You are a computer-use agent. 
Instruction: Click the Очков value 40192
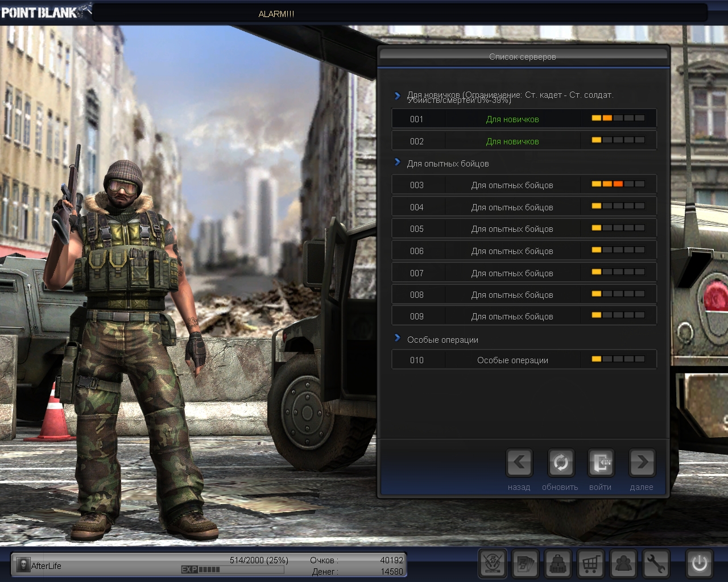pos(391,560)
